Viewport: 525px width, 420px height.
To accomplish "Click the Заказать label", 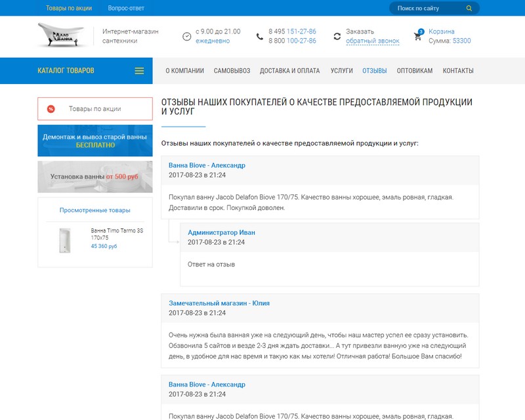I will click(360, 31).
